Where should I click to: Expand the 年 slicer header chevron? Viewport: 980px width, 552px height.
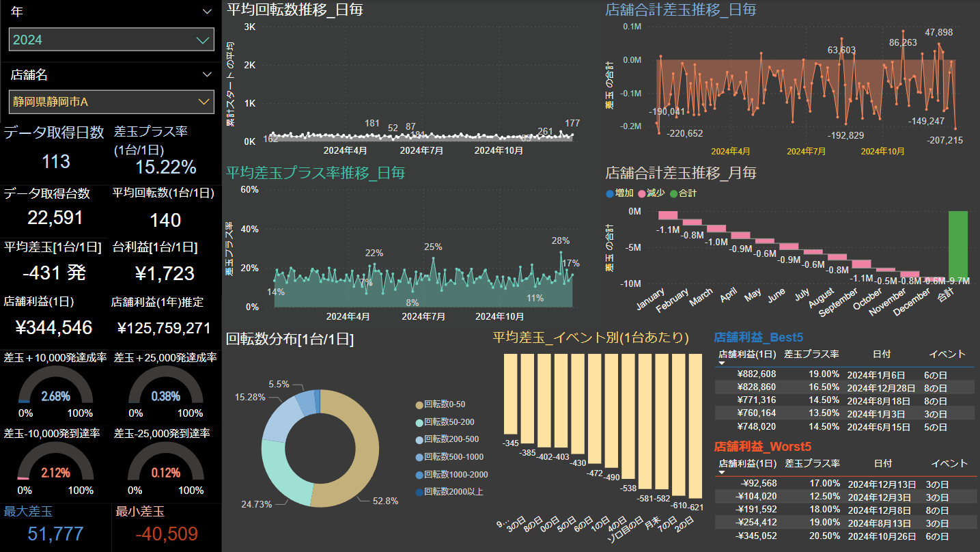click(x=207, y=12)
